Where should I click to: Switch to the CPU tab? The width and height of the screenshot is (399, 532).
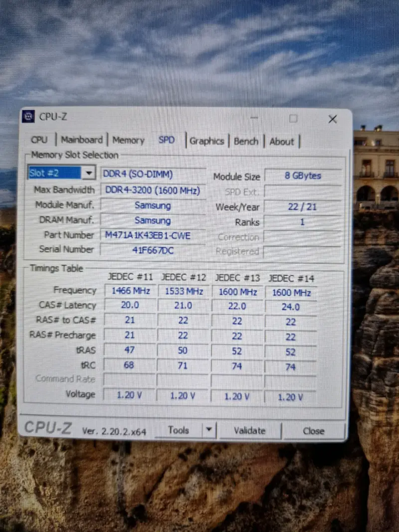click(39, 140)
